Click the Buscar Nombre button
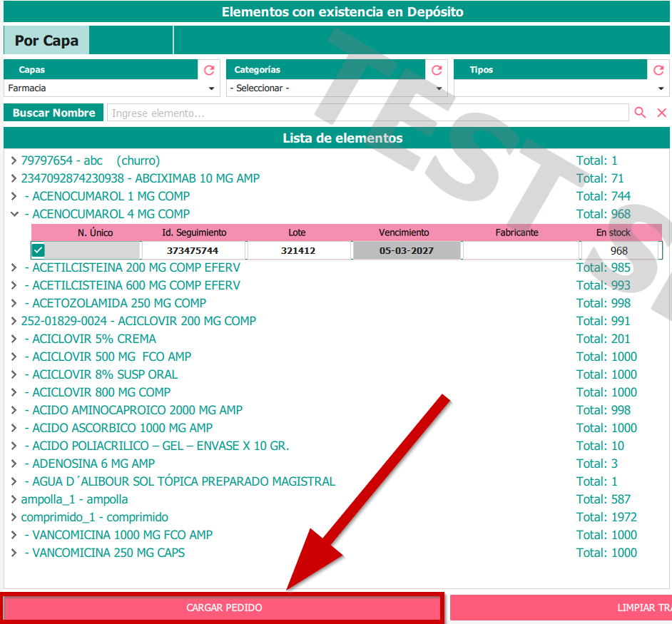The image size is (672, 624). point(54,113)
